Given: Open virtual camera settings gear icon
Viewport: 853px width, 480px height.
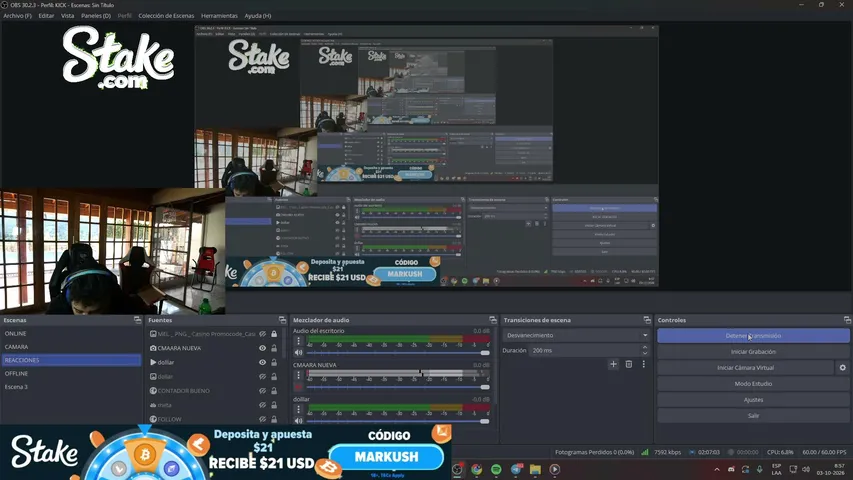Looking at the screenshot, I should click(x=843, y=368).
